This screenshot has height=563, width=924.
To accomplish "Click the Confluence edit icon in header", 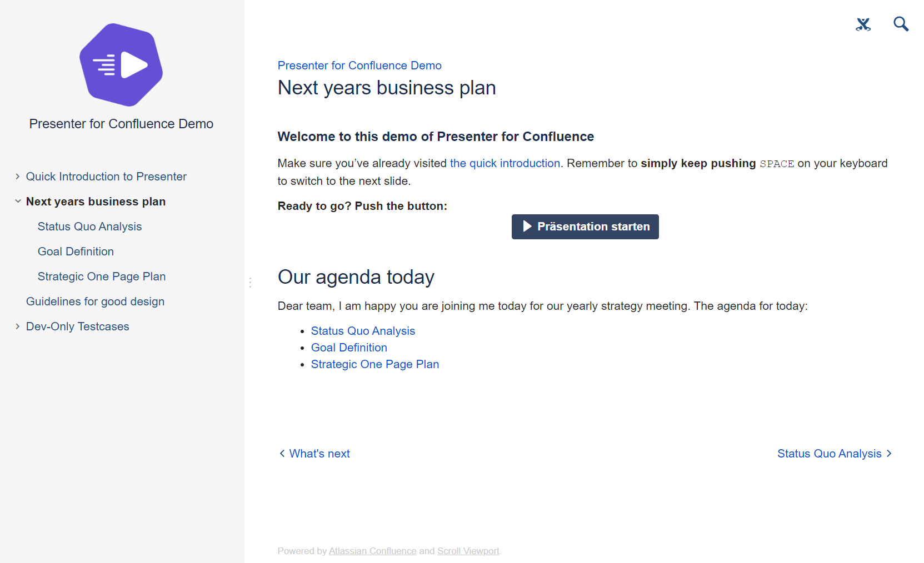I will 863,24.
